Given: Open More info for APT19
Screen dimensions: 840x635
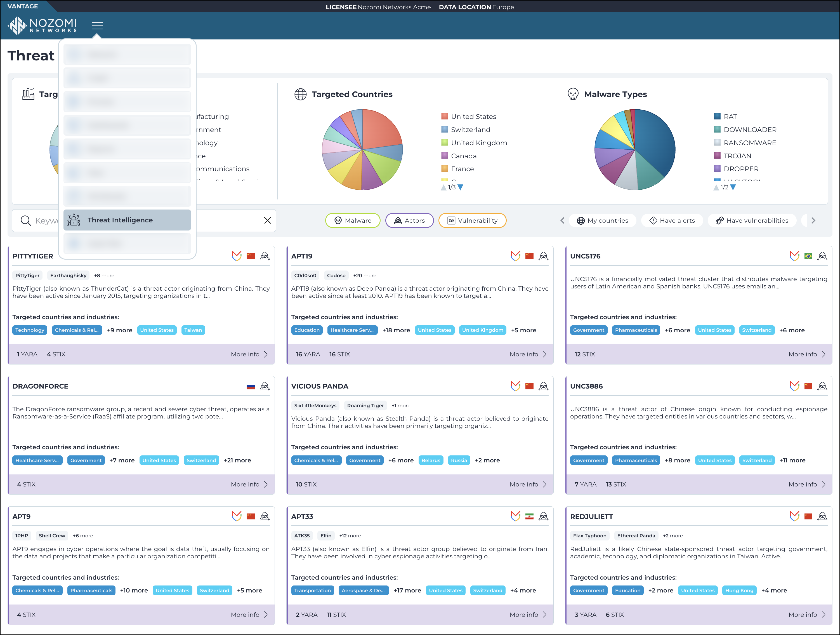Looking at the screenshot, I should 528,354.
